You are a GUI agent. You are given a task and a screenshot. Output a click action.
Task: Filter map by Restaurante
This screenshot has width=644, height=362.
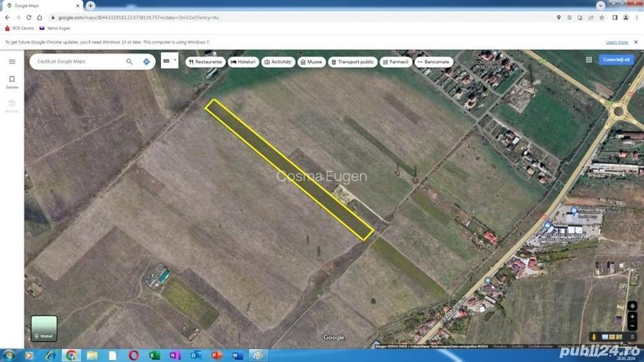pos(205,62)
